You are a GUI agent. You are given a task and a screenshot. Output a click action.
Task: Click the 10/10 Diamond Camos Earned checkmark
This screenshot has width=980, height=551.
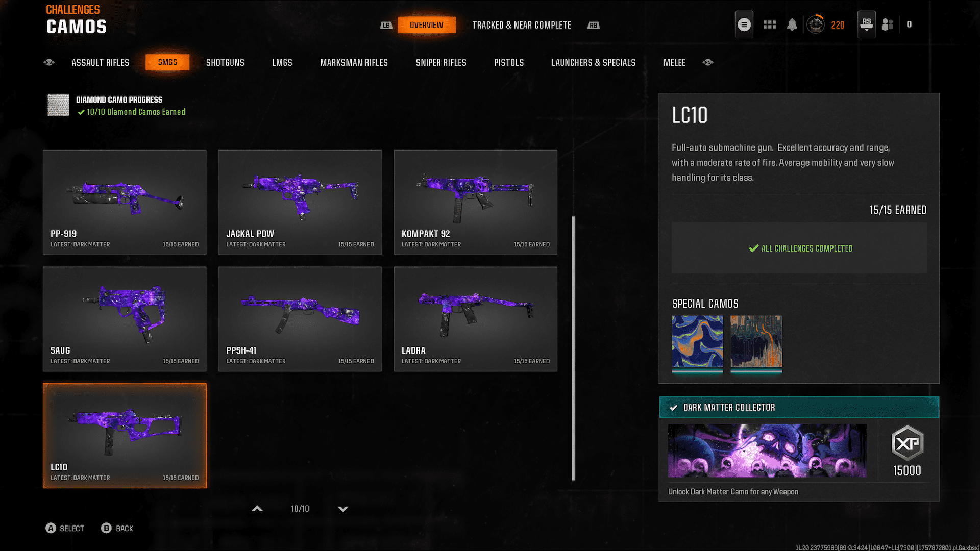[81, 112]
